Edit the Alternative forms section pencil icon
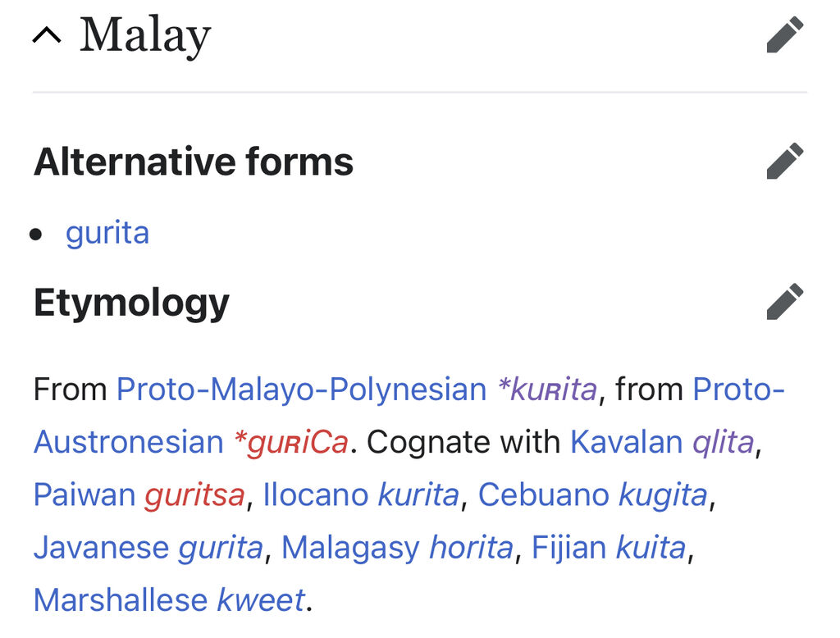This screenshot has width=840, height=638. pyautogui.click(x=785, y=161)
